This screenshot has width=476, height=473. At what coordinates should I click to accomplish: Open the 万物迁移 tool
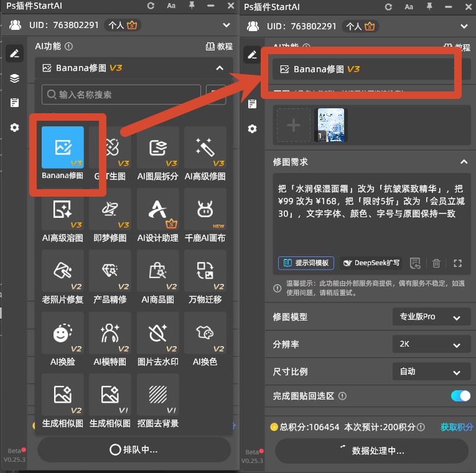click(x=205, y=271)
